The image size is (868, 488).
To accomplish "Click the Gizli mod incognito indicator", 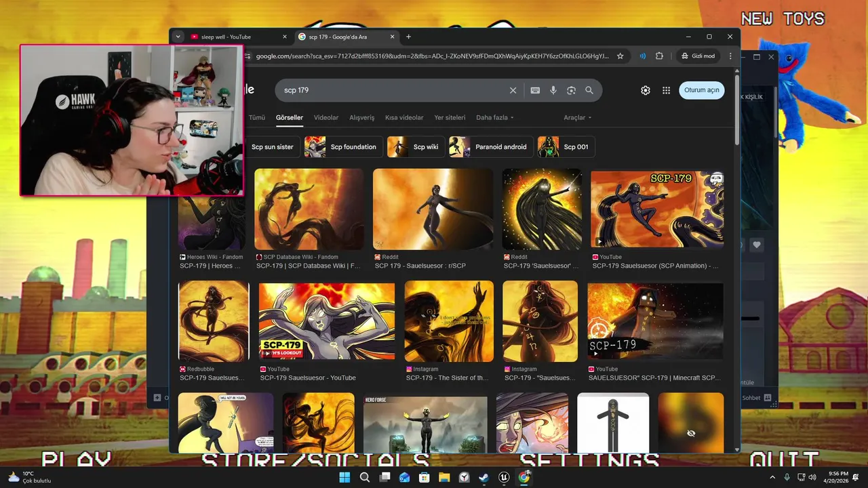I will click(697, 56).
